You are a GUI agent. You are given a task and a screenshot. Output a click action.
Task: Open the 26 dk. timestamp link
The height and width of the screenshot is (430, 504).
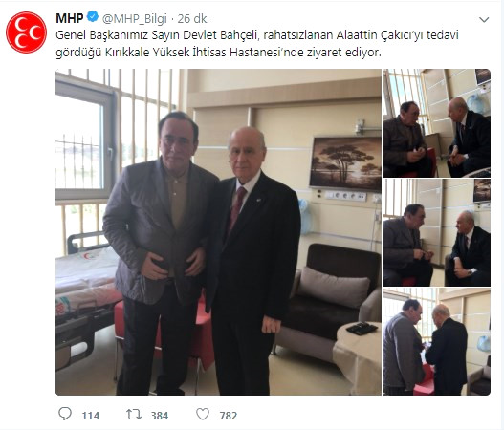tap(193, 18)
